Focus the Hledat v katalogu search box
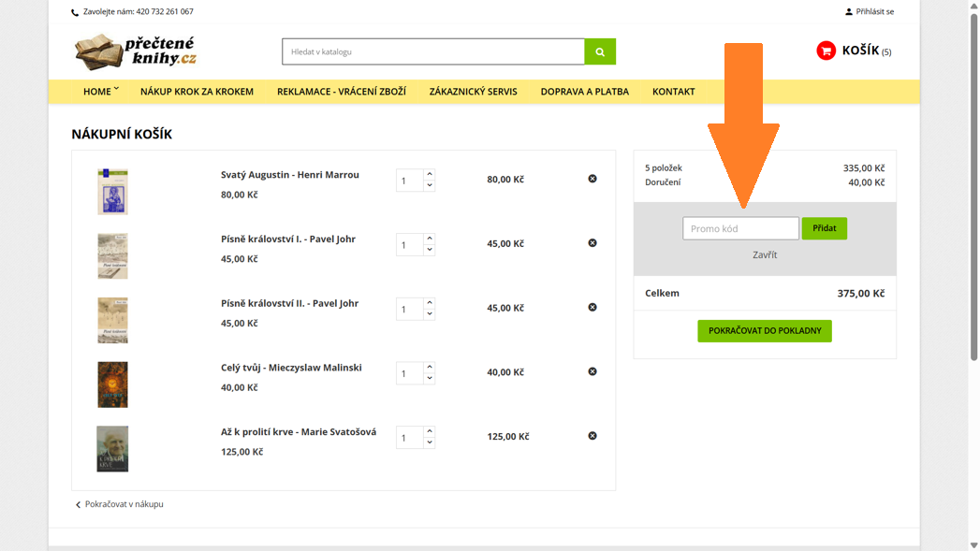The image size is (980, 551). [x=433, y=51]
